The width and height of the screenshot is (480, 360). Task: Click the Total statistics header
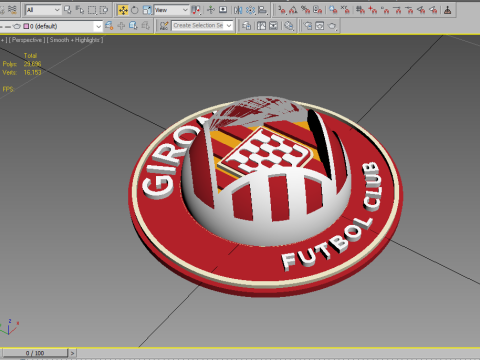tap(30, 55)
